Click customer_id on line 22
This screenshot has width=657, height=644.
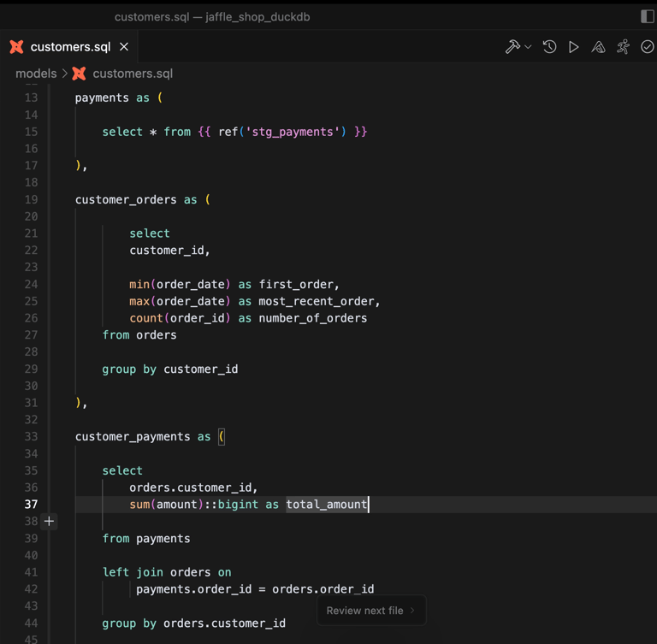pyautogui.click(x=167, y=250)
